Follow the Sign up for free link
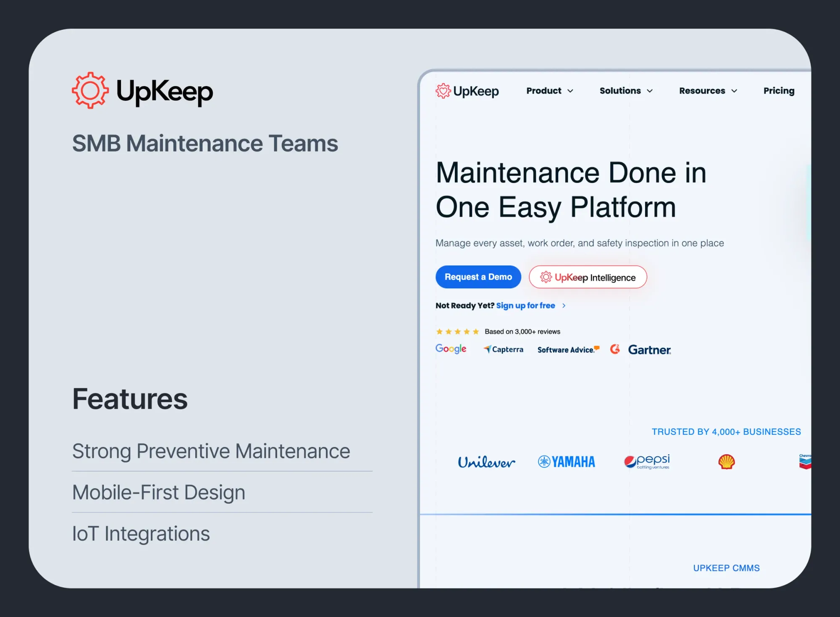 pyautogui.click(x=525, y=306)
